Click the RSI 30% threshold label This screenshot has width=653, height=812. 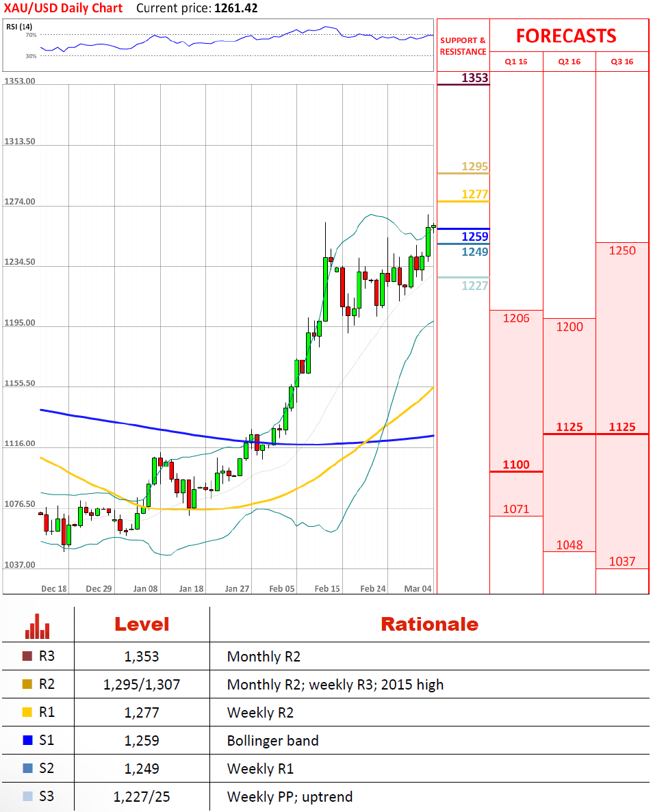tap(31, 56)
